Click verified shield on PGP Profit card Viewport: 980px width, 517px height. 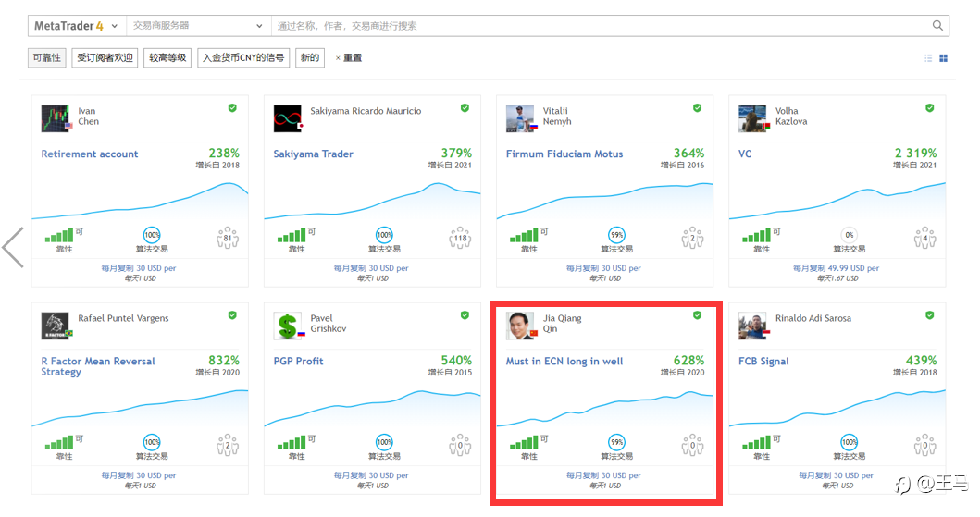pyautogui.click(x=465, y=315)
